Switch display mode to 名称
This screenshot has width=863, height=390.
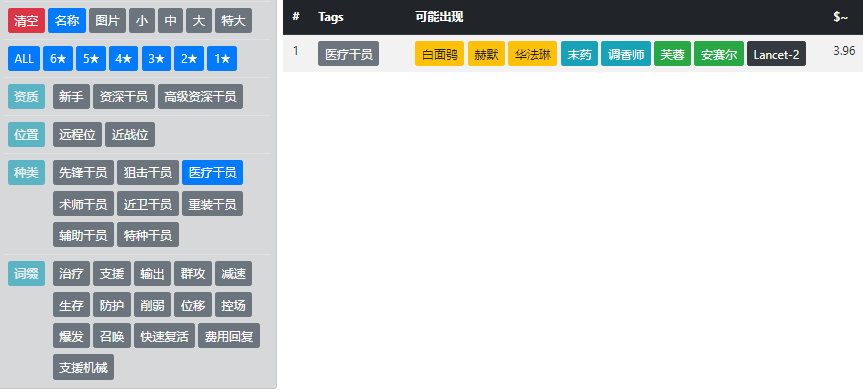coord(67,21)
